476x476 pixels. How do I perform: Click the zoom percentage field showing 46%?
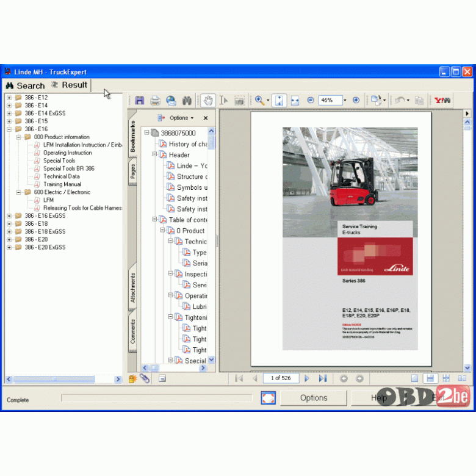331,100
